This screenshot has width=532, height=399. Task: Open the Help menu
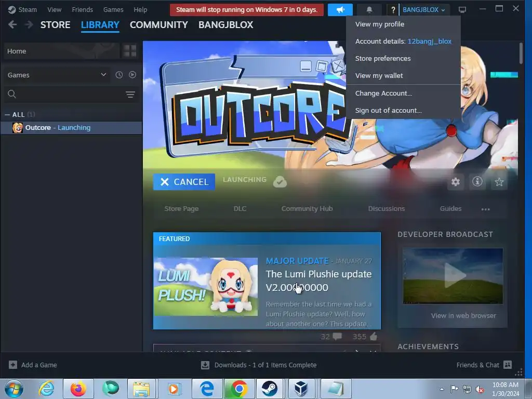[140, 9]
